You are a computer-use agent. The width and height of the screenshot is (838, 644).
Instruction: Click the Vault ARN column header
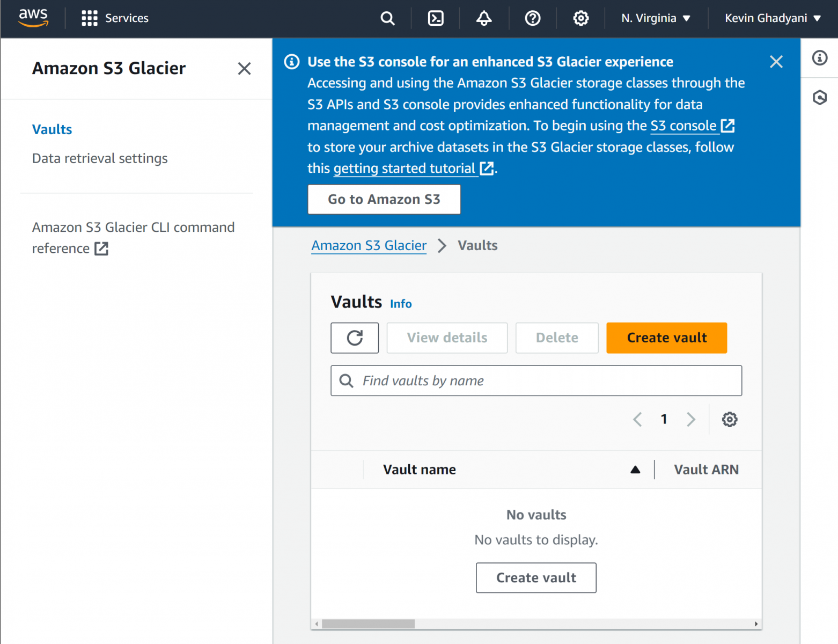(x=706, y=470)
